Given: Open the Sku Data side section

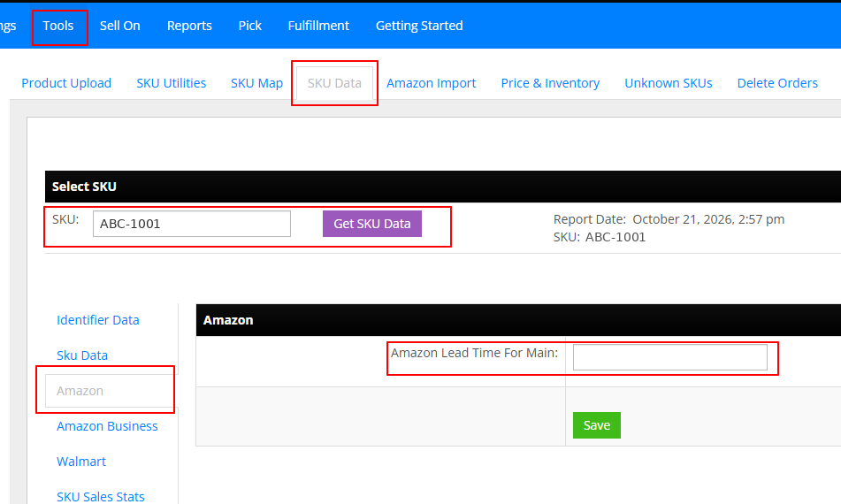Looking at the screenshot, I should coord(82,355).
